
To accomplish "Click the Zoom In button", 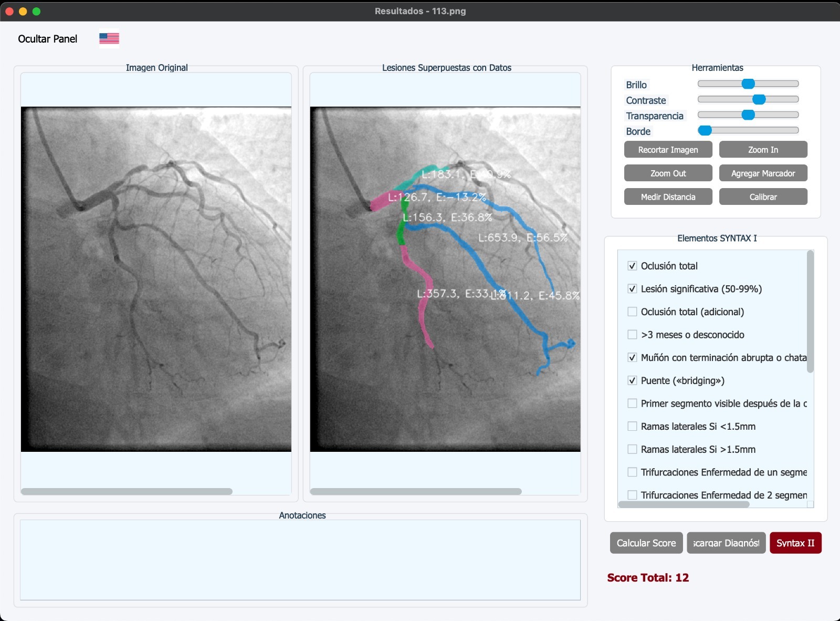I will tap(763, 150).
